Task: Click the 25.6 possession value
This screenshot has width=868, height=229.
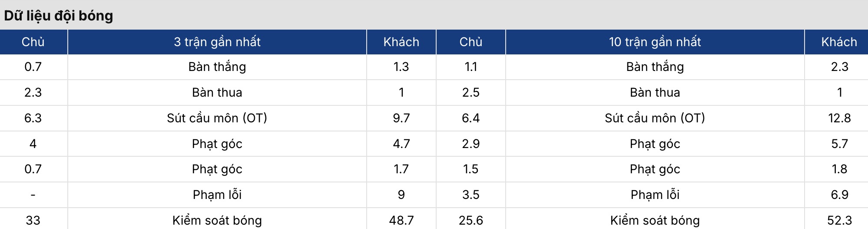Action: point(471,220)
